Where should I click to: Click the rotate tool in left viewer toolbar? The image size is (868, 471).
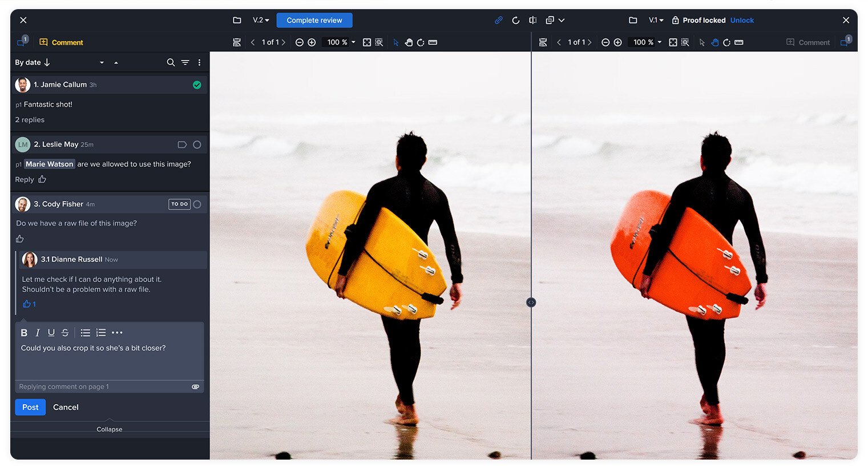[x=421, y=42]
